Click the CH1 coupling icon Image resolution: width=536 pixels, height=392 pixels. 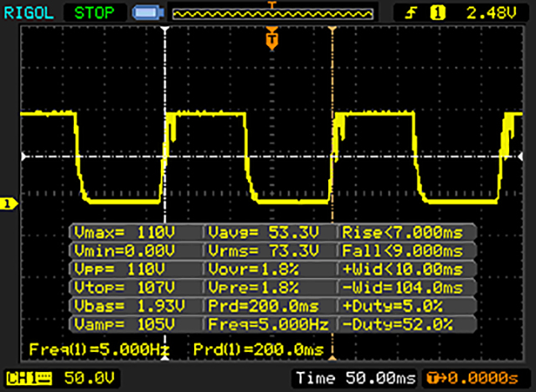tap(29, 379)
